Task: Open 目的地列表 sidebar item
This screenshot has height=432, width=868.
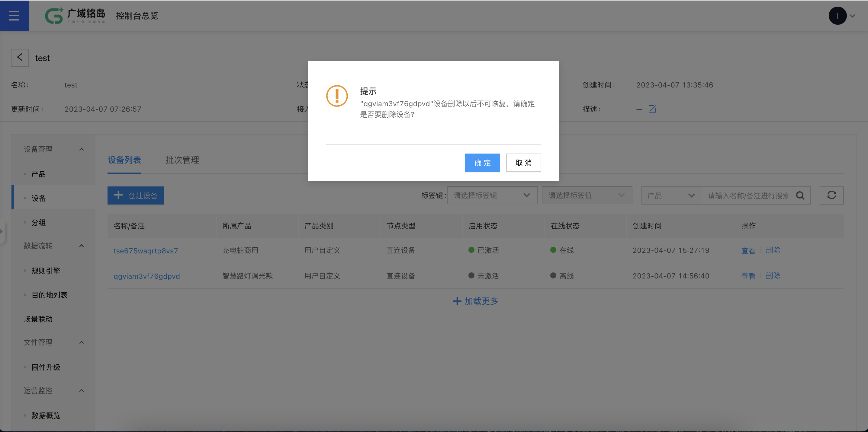Action: pyautogui.click(x=49, y=295)
